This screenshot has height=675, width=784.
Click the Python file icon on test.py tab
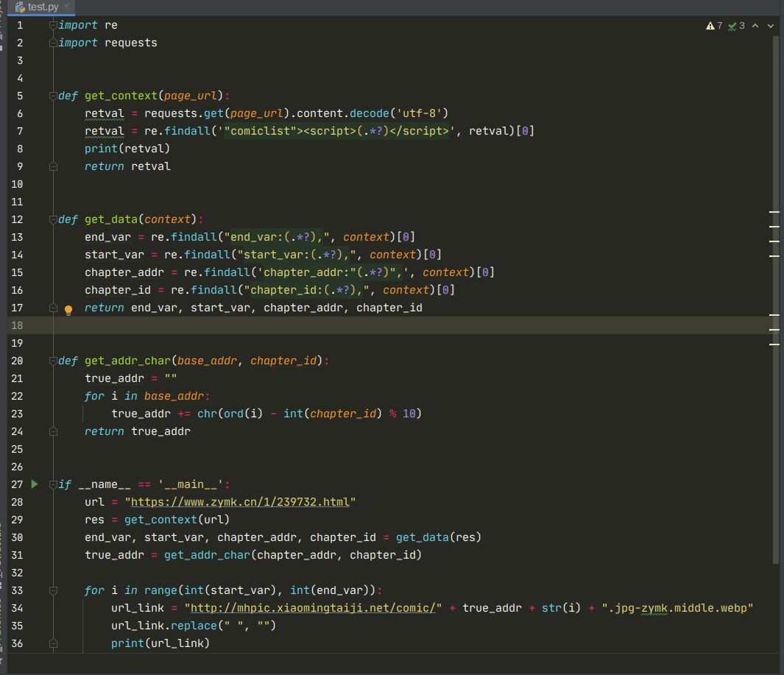(x=20, y=7)
